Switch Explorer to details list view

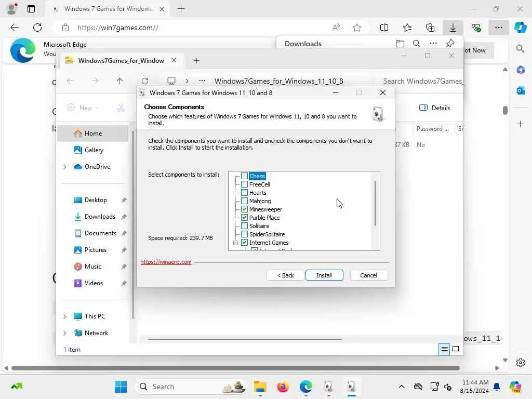pos(445,349)
